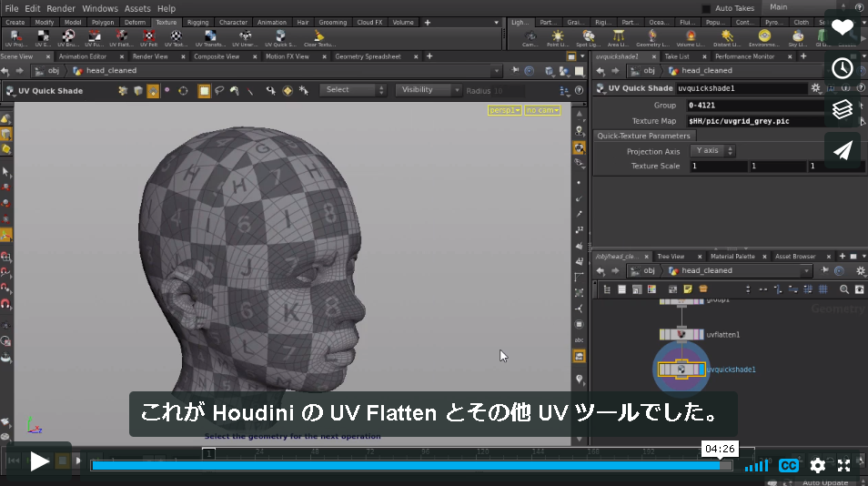Click the video progress bar

(x=412, y=465)
